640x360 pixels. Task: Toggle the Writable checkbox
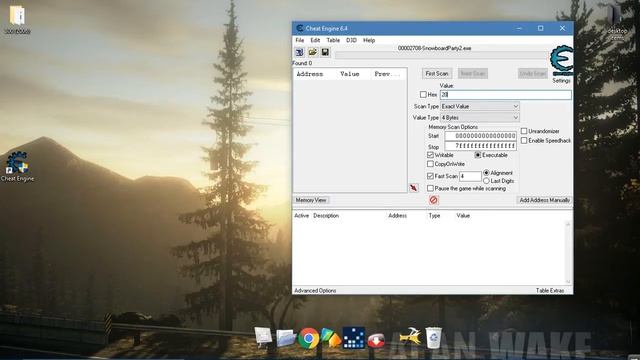(430, 155)
